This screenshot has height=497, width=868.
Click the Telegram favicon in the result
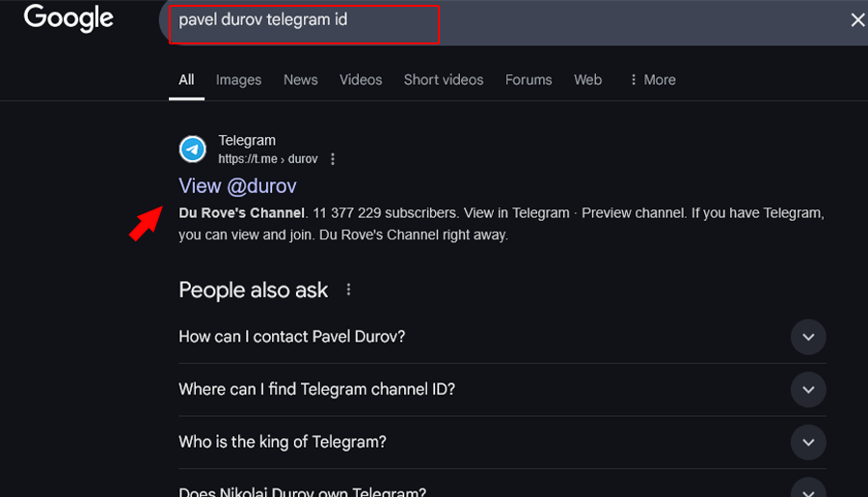[x=193, y=149]
